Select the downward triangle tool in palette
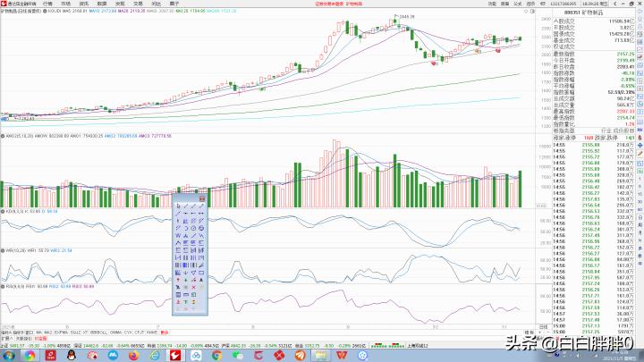The width and height of the screenshot is (644, 362). 193,273
